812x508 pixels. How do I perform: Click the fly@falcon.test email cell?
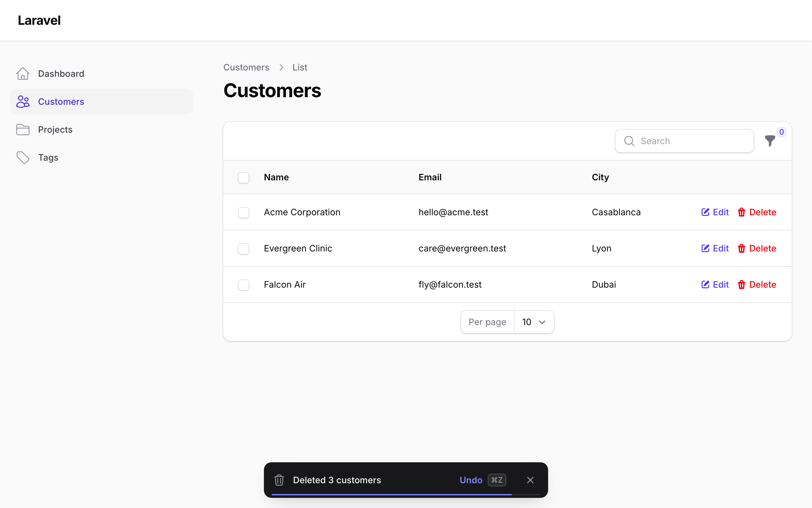click(x=450, y=284)
